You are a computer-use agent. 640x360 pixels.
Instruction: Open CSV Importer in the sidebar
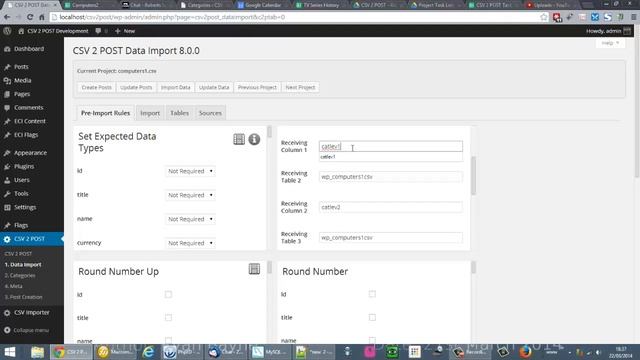click(x=32, y=313)
